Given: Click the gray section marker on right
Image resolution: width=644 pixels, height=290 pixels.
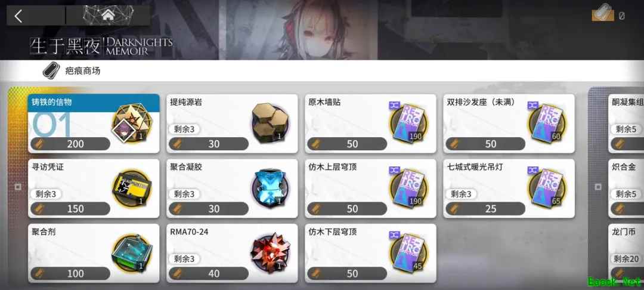Looking at the screenshot, I should point(598,187).
